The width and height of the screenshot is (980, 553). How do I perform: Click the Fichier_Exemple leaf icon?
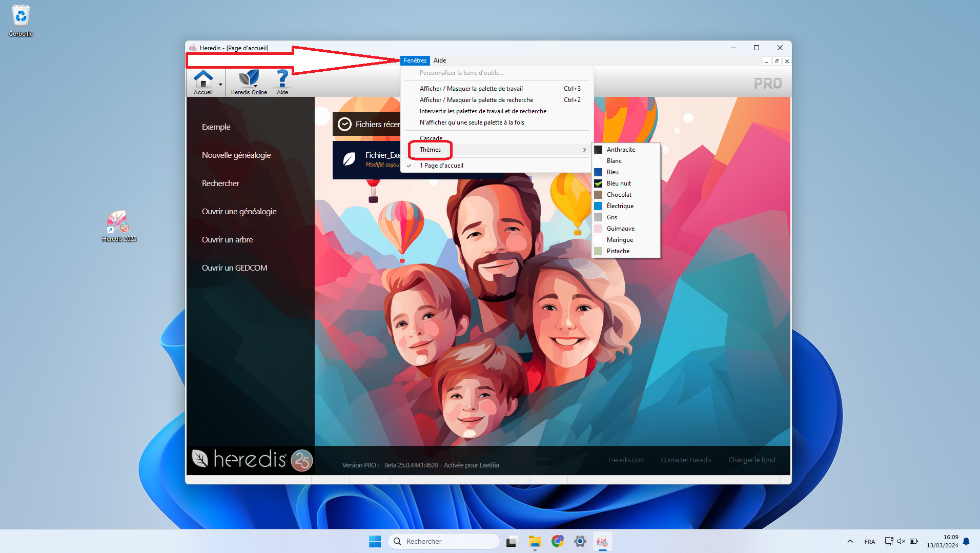coord(349,159)
